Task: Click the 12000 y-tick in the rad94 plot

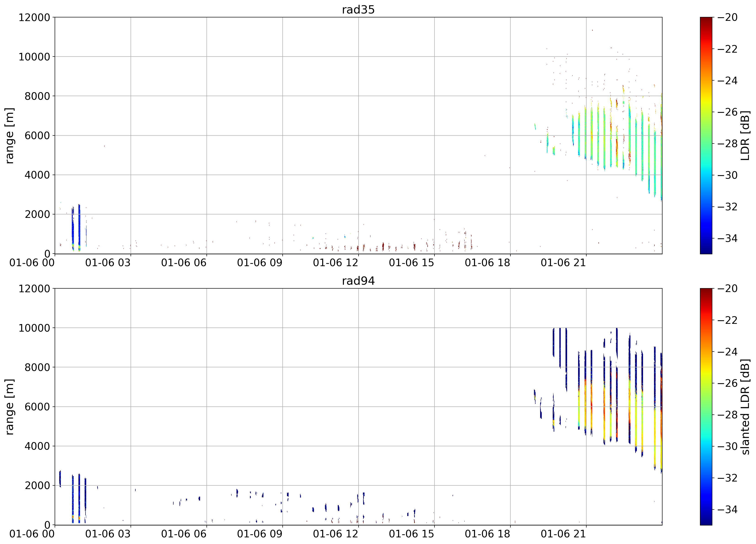Action: point(34,289)
